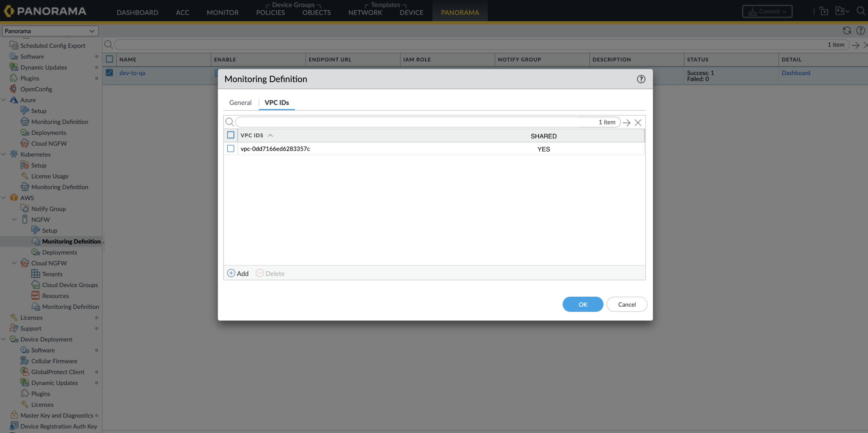Image resolution: width=868 pixels, height=433 pixels.
Task: Click the Add plus icon in dialog
Action: (x=231, y=273)
